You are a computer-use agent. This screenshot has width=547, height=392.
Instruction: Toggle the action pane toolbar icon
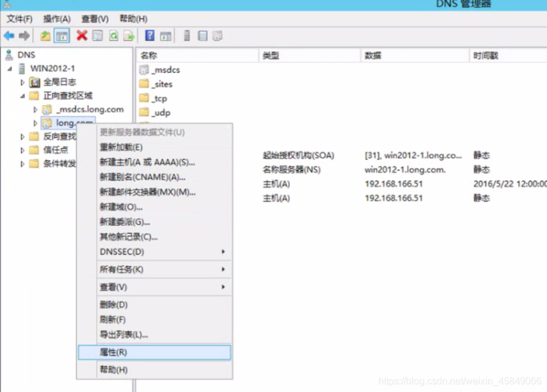click(165, 35)
